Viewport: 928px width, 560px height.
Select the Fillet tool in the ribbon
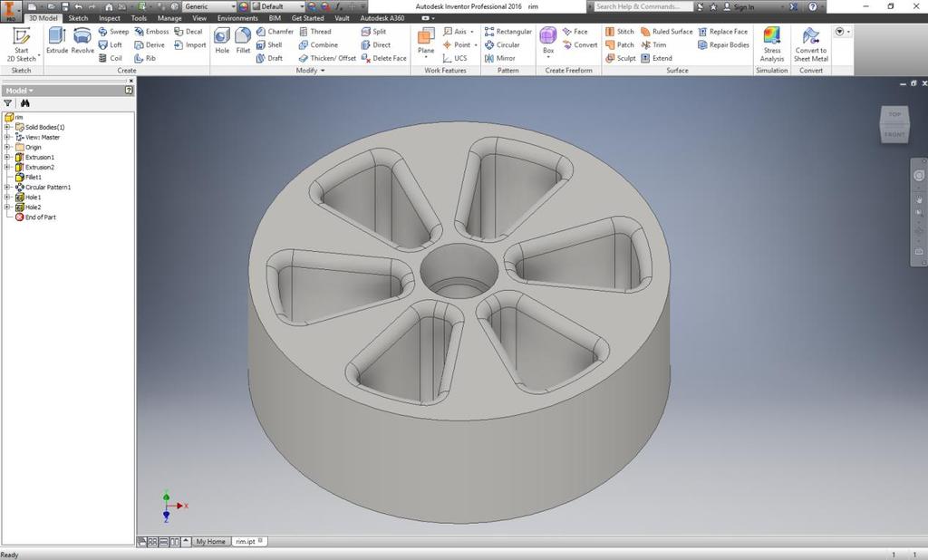(x=243, y=41)
